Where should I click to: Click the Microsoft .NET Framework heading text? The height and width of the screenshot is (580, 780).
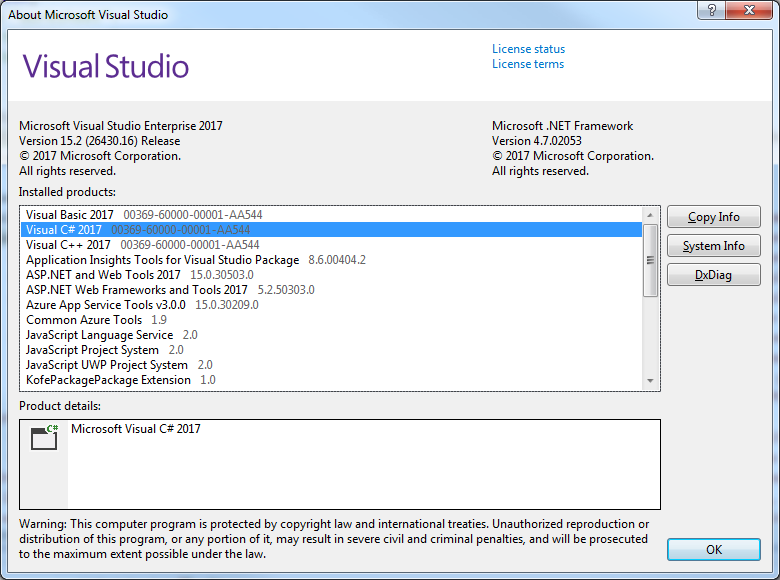(x=563, y=126)
